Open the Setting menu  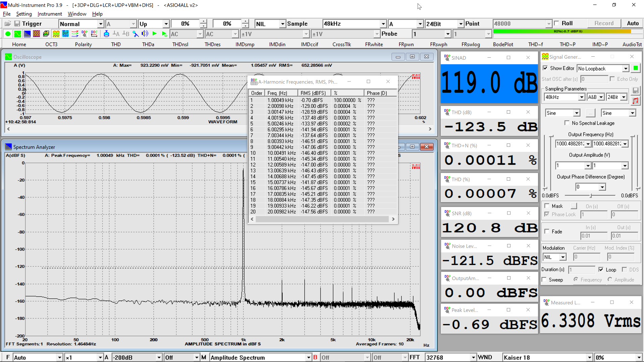[x=24, y=14]
